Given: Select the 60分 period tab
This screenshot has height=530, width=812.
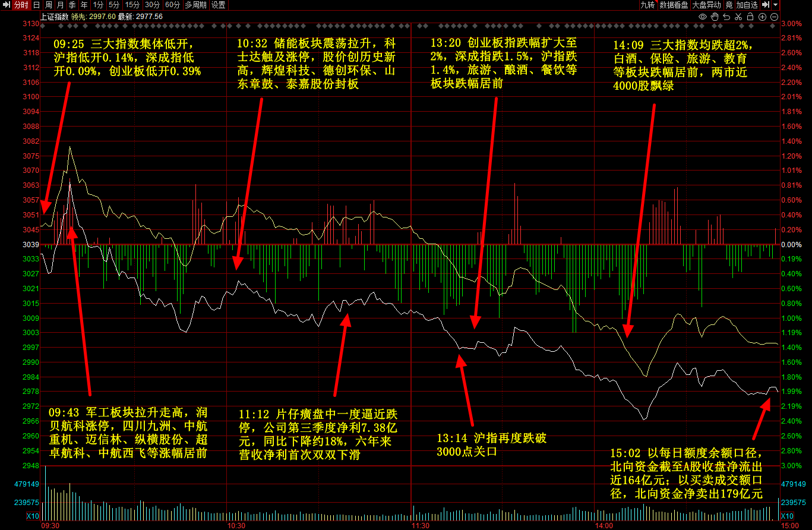Looking at the screenshot, I should [172, 5].
